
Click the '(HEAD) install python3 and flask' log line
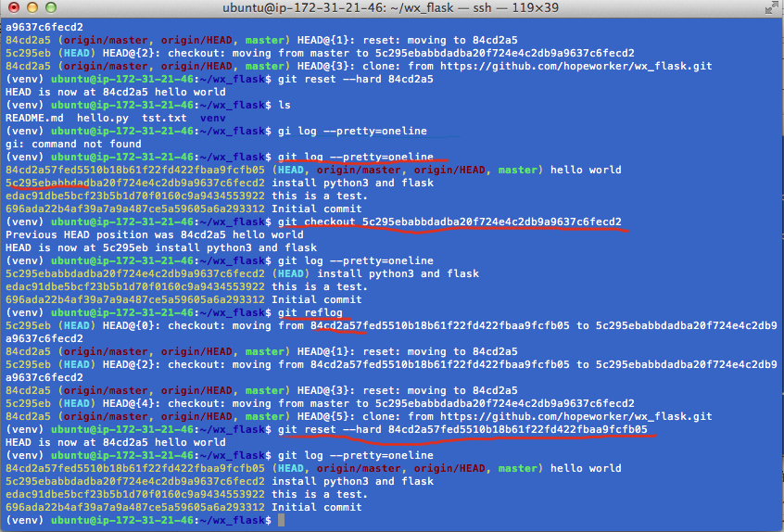[243, 273]
